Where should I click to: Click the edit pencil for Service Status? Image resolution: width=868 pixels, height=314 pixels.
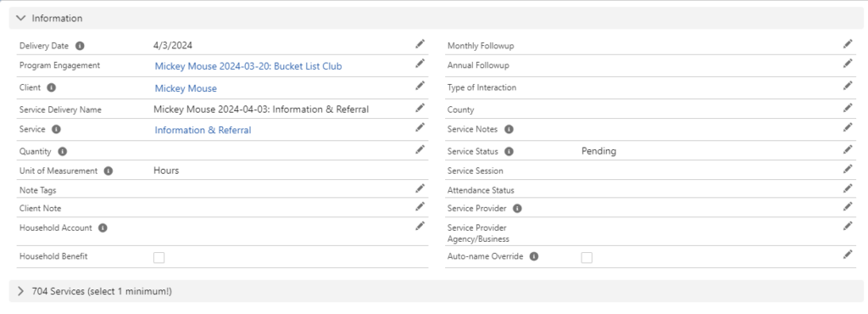click(848, 149)
